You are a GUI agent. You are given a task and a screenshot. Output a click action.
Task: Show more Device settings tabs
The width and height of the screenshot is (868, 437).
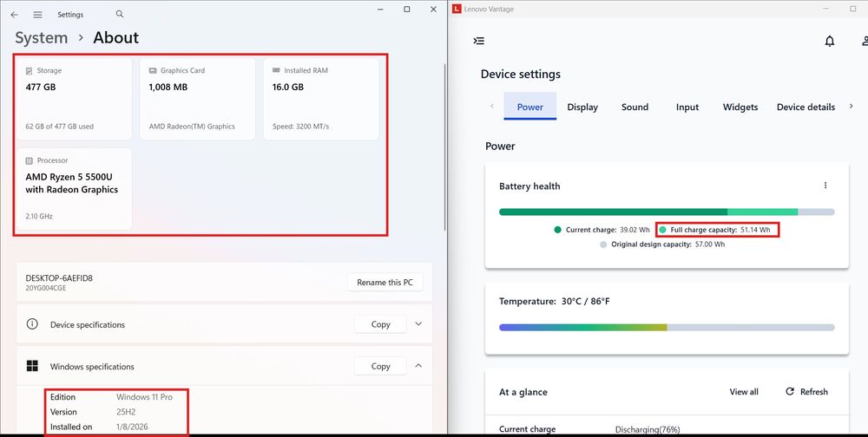coord(852,106)
